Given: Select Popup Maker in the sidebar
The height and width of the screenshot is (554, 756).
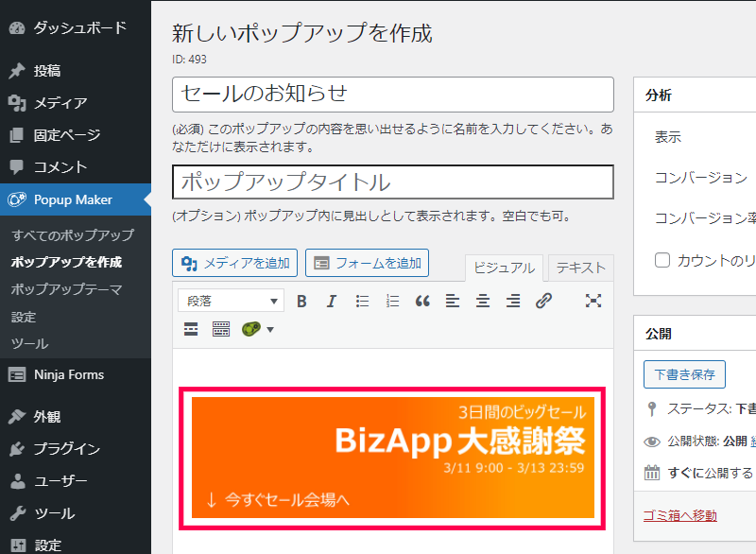Looking at the screenshot, I should (76, 199).
